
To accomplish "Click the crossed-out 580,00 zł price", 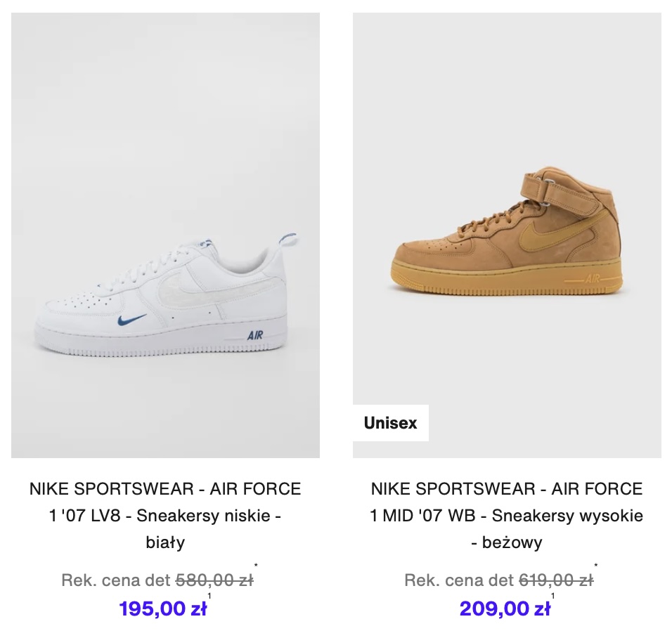I will point(214,580).
